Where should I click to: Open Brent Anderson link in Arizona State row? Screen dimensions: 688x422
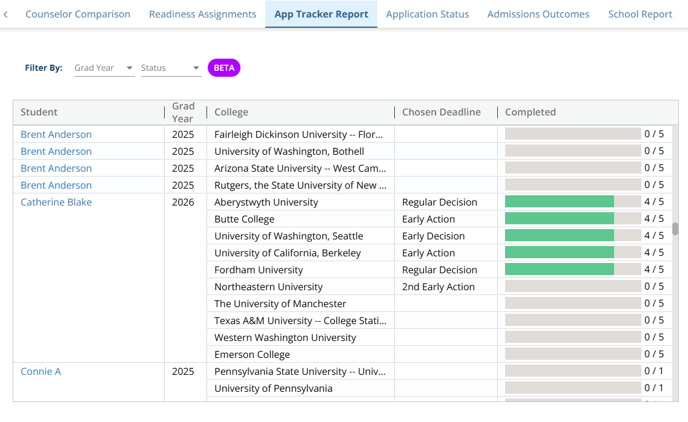pyautogui.click(x=56, y=168)
